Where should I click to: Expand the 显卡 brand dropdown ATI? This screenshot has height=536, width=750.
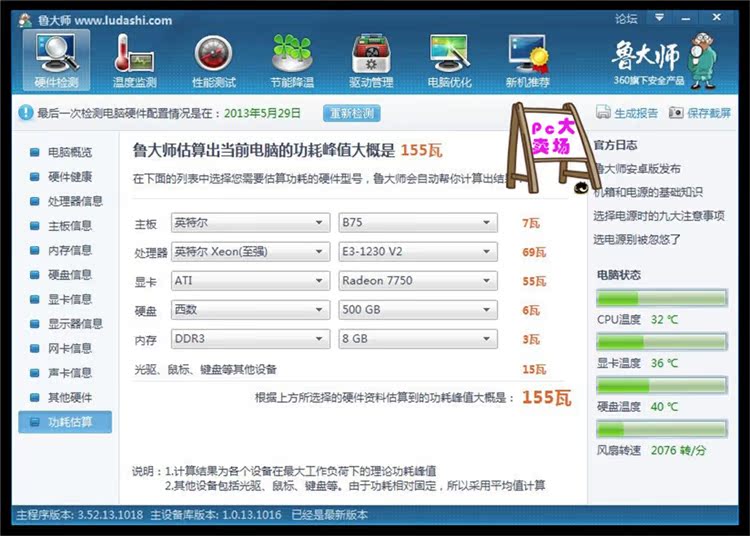click(250, 281)
